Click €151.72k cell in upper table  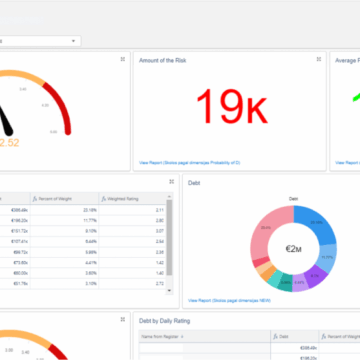(x=20, y=231)
